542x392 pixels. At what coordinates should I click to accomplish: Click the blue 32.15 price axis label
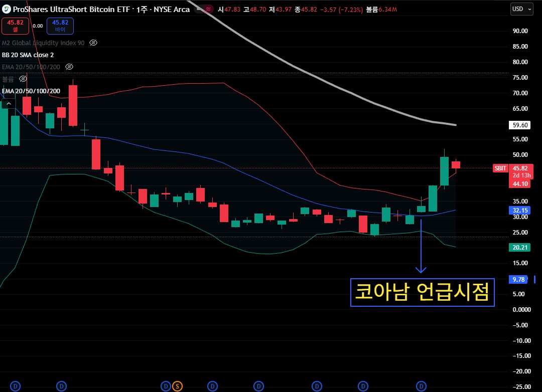520,211
